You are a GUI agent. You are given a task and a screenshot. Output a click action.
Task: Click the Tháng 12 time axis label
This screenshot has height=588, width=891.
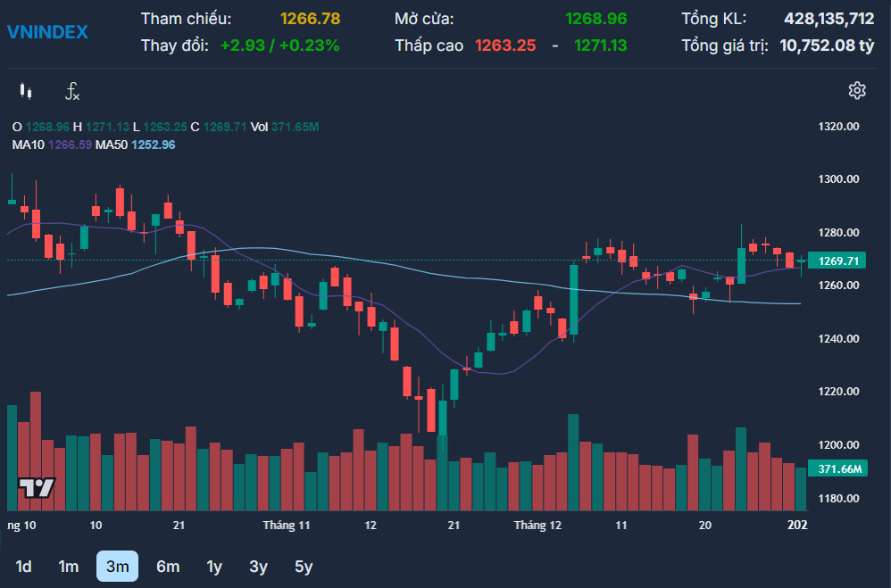point(537,526)
